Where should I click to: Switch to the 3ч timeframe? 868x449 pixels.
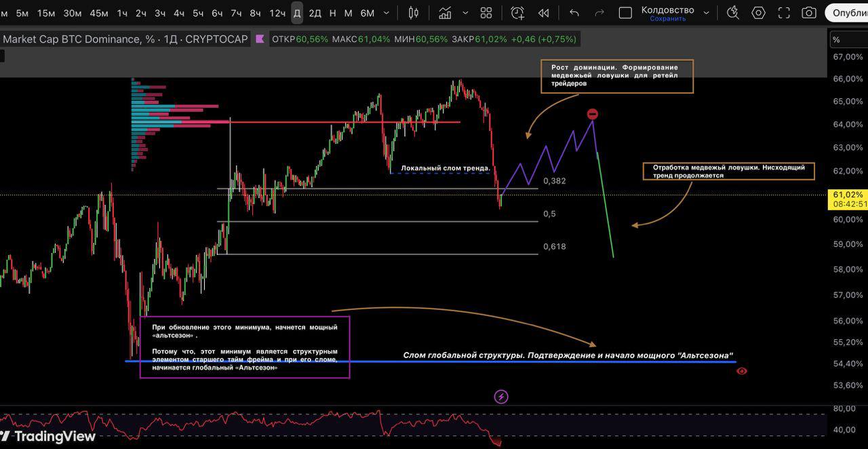pos(160,13)
